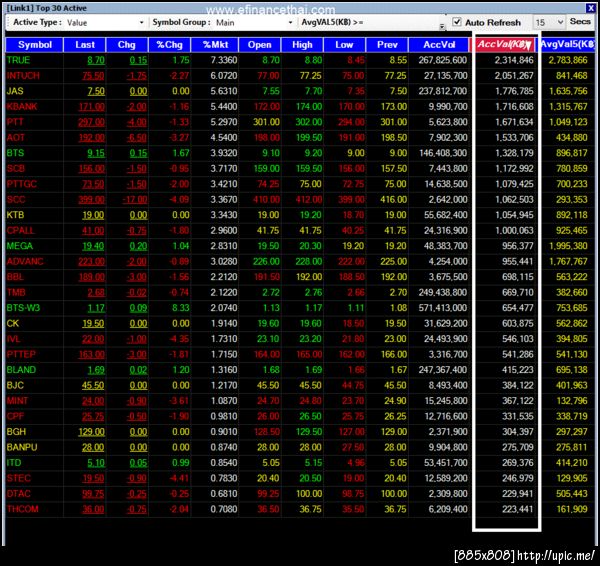Select the PTT symbol
The image size is (600, 566).
[x=15, y=122]
